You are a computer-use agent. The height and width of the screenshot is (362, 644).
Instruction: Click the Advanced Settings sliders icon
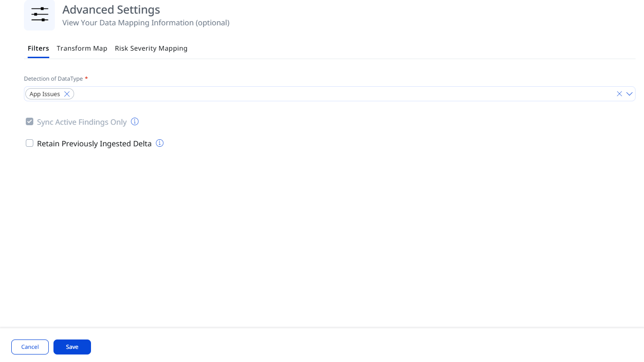click(39, 15)
